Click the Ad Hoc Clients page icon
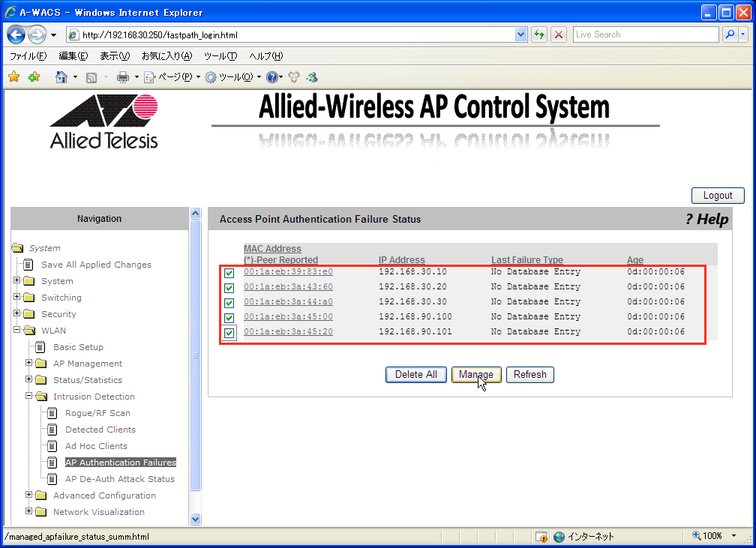Screen dimensions: 756x548 [x=52, y=446]
